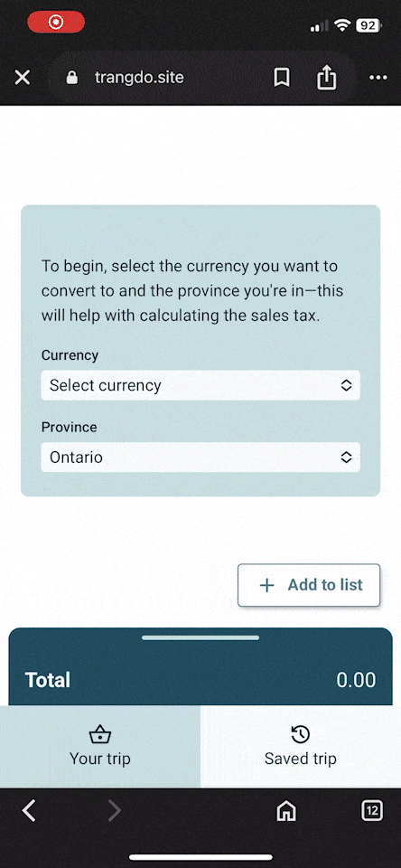Open the Select currency dropdown

tap(200, 385)
